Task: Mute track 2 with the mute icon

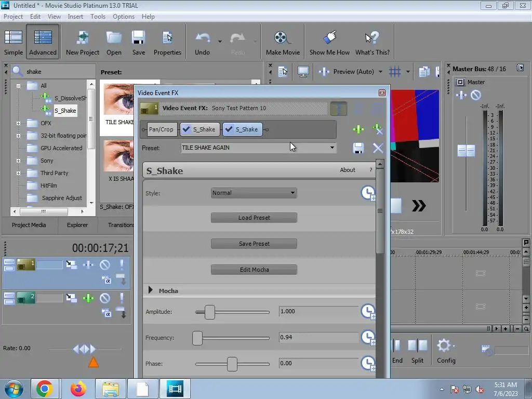Action: pos(104,298)
